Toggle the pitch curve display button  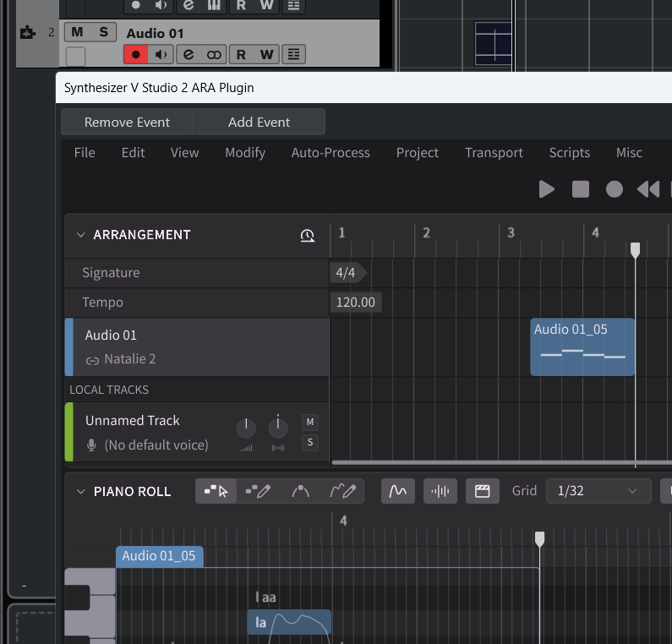coord(398,491)
